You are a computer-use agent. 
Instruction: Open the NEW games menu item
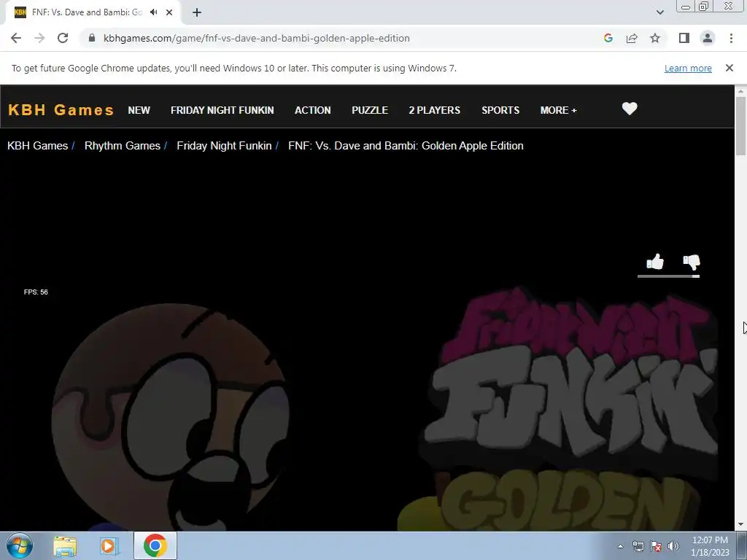(x=139, y=110)
